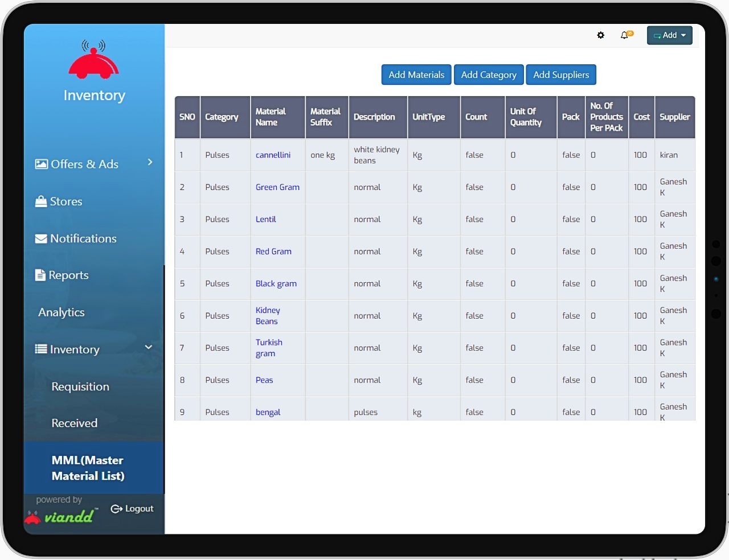This screenshot has height=560, width=729.
Task: Collapse the Inventory submenu chevron
Action: [x=149, y=347]
